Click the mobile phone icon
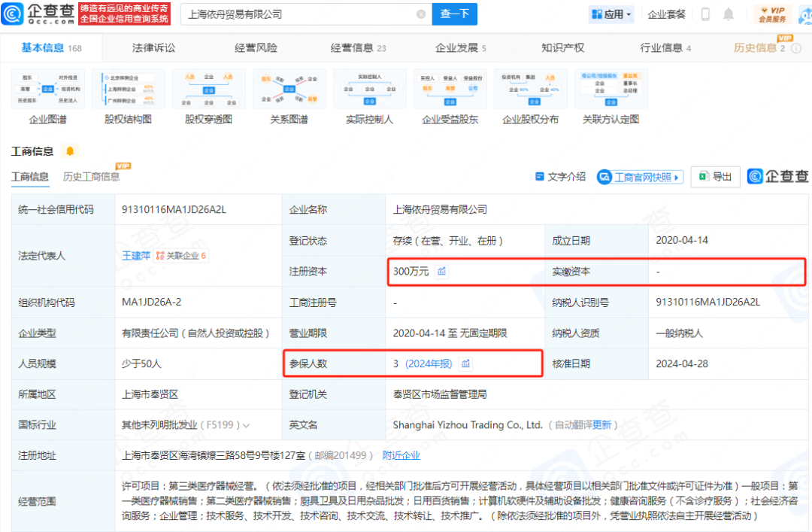812x532 pixels. pos(705,14)
